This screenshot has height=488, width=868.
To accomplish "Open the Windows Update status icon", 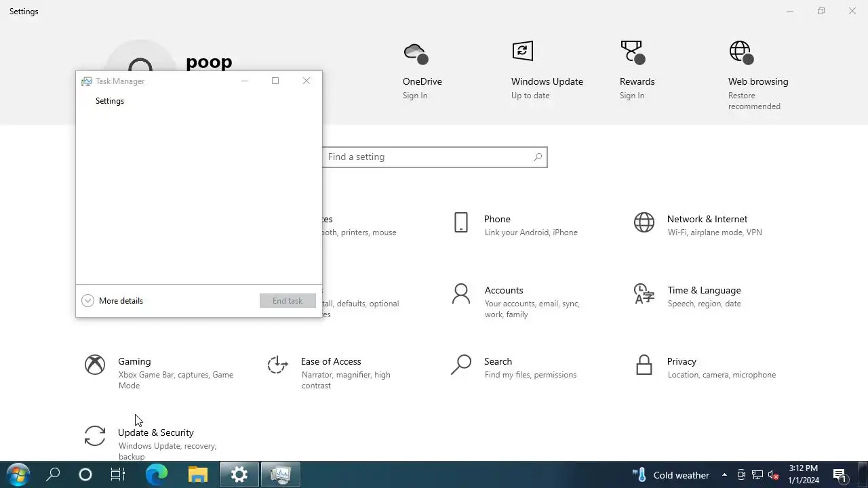I will pyautogui.click(x=522, y=51).
